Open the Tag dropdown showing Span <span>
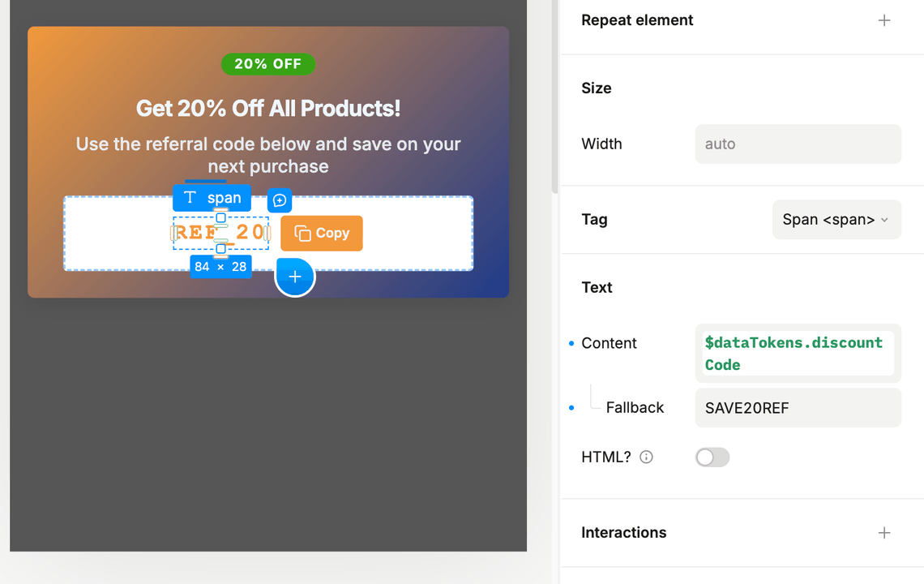 [x=836, y=220]
